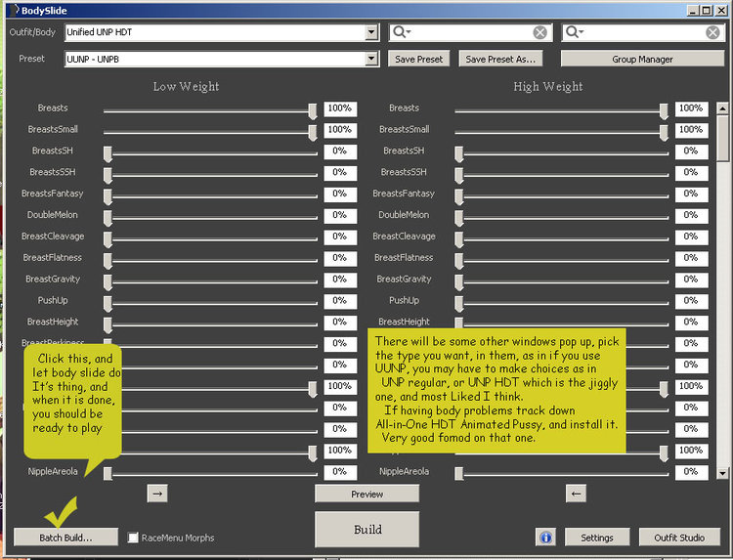Click the Low Weight DoubleMelon slider handle

coord(108,218)
